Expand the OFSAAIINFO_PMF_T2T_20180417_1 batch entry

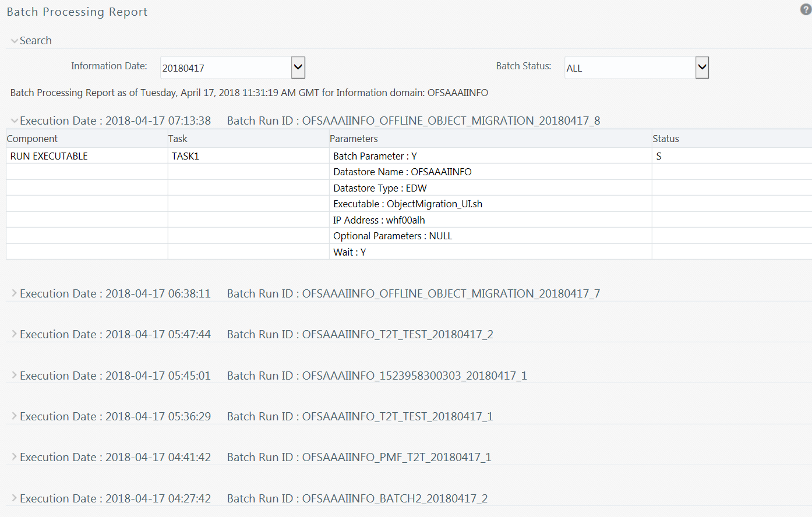coord(13,456)
